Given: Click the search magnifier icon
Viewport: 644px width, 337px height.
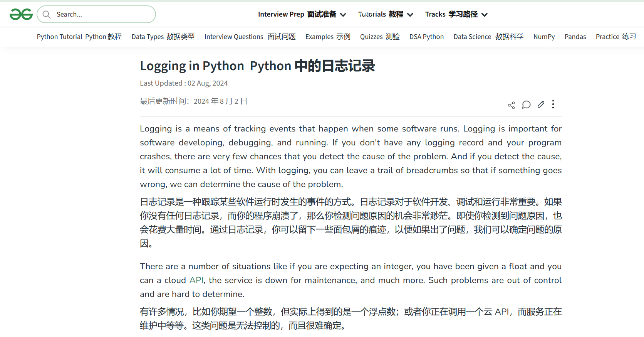Looking at the screenshot, I should (x=47, y=15).
